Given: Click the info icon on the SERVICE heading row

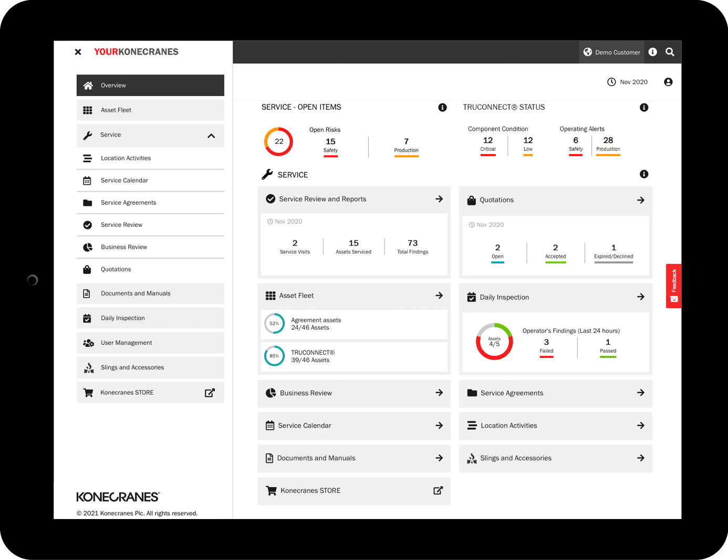Looking at the screenshot, I should point(644,174).
